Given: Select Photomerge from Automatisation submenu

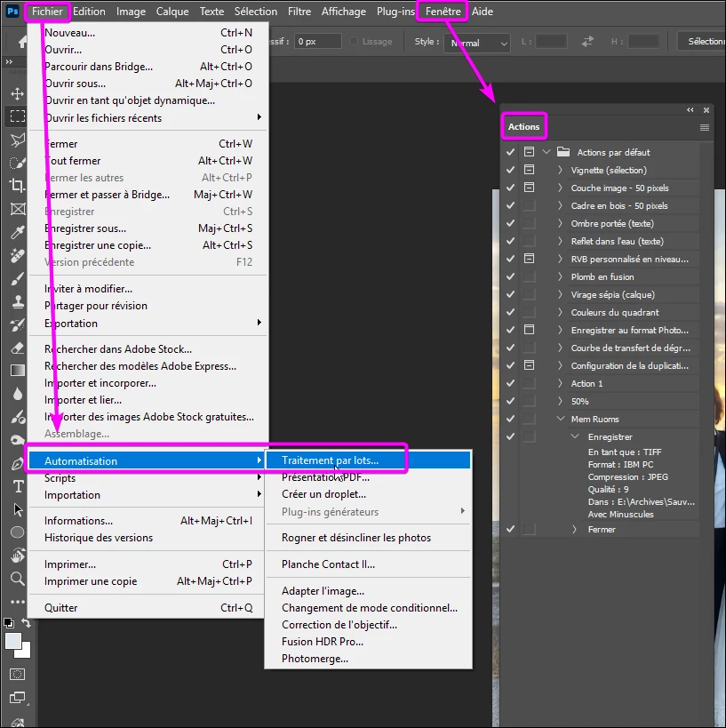Looking at the screenshot, I should coord(368,659).
